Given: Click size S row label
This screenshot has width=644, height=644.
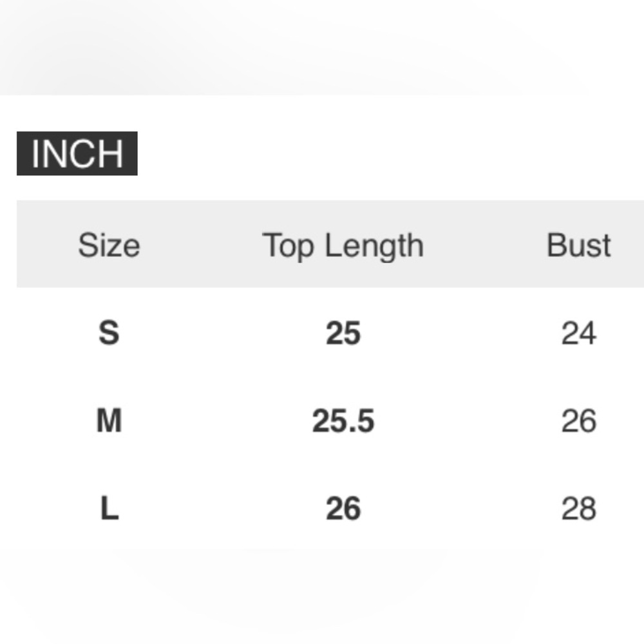Looking at the screenshot, I should (x=109, y=332).
